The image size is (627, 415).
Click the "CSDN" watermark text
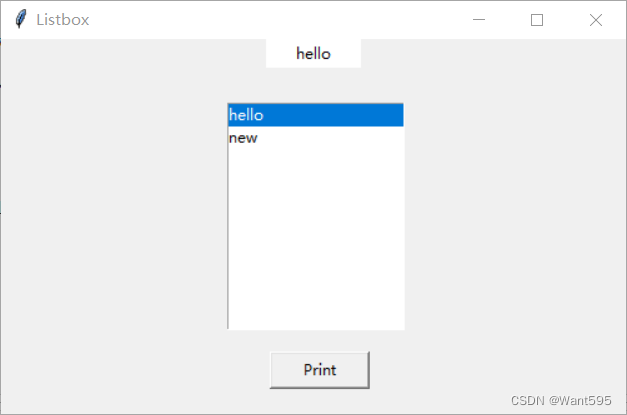click(525, 400)
